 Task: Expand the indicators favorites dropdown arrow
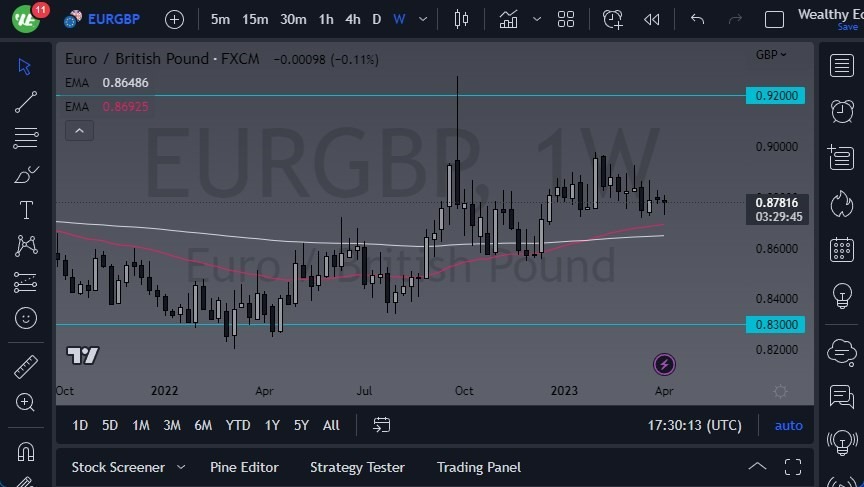pyautogui.click(x=537, y=19)
